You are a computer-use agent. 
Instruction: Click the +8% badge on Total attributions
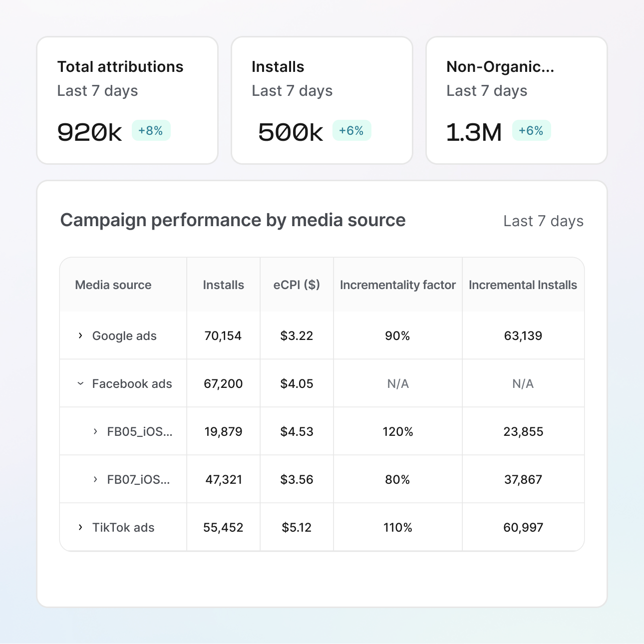[x=151, y=131]
